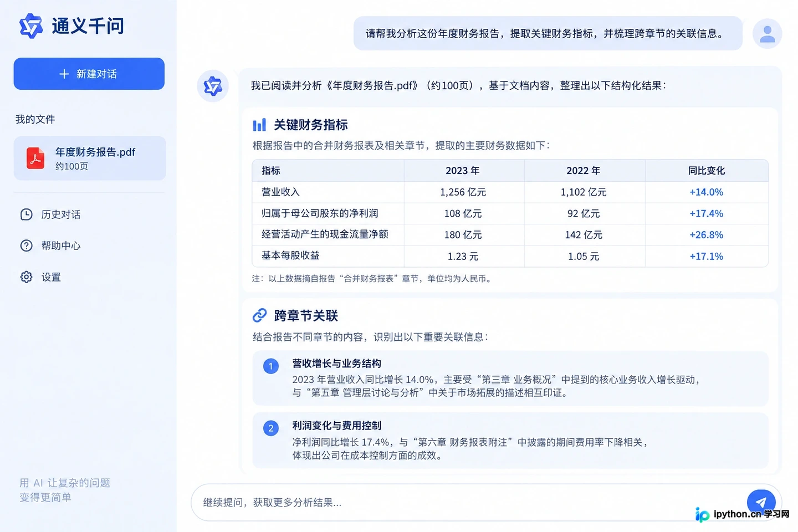Image resolution: width=798 pixels, height=532 pixels.
Task: Click the +17.1% value
Action: (x=707, y=257)
